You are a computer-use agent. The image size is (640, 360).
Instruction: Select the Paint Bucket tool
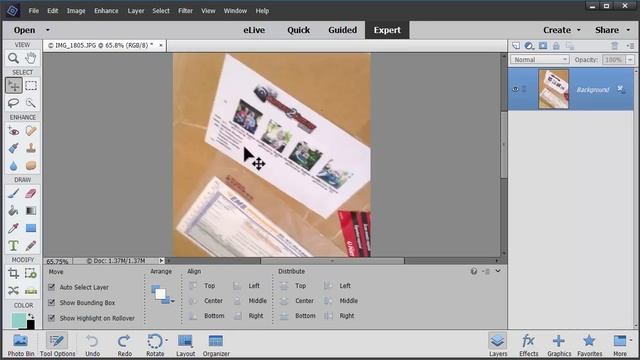click(x=13, y=211)
